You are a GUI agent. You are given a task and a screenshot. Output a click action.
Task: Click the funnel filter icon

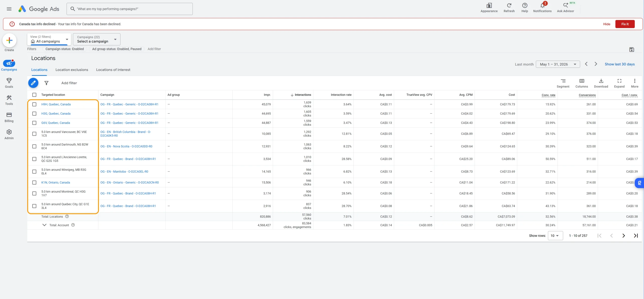point(46,83)
